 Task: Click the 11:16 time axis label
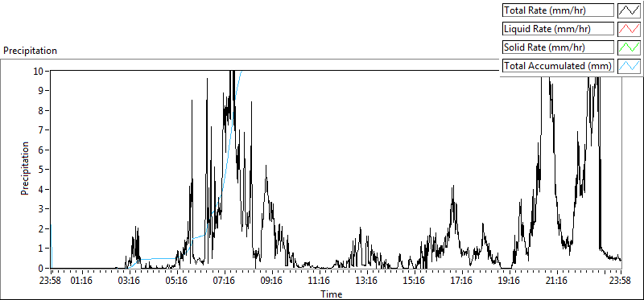pos(320,282)
